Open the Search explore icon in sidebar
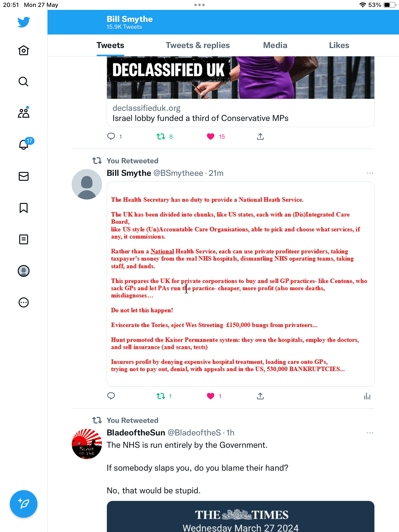 24,82
